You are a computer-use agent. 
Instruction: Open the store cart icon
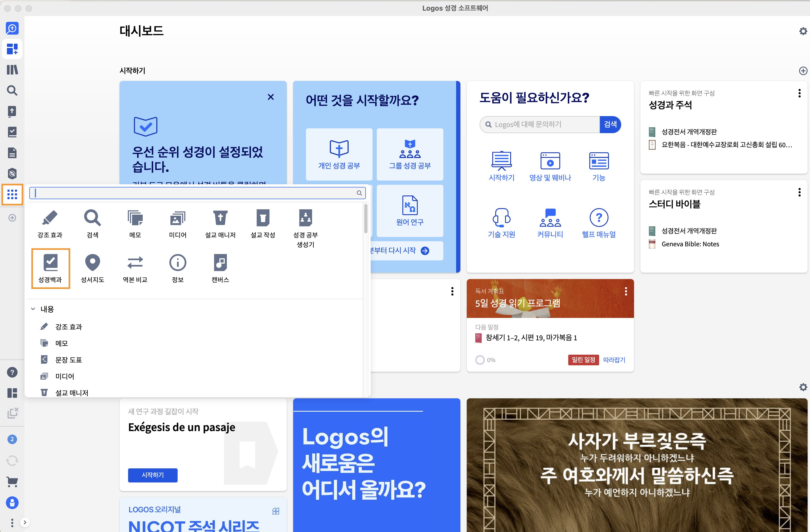click(x=12, y=481)
